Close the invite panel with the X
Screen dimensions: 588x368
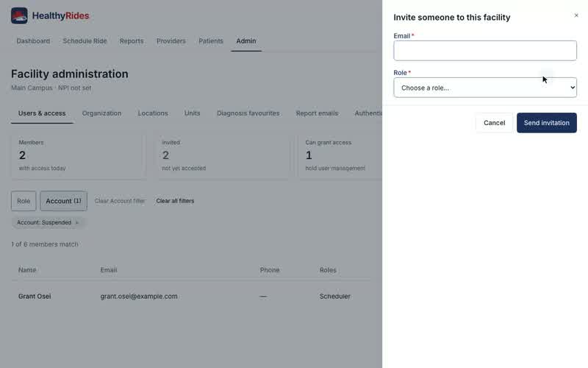pos(576,15)
